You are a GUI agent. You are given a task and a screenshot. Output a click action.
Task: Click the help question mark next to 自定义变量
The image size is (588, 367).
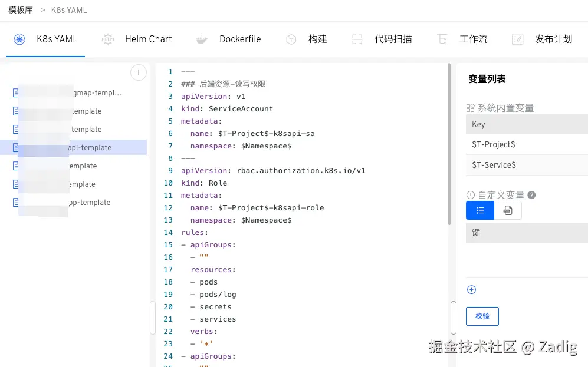[531, 195]
